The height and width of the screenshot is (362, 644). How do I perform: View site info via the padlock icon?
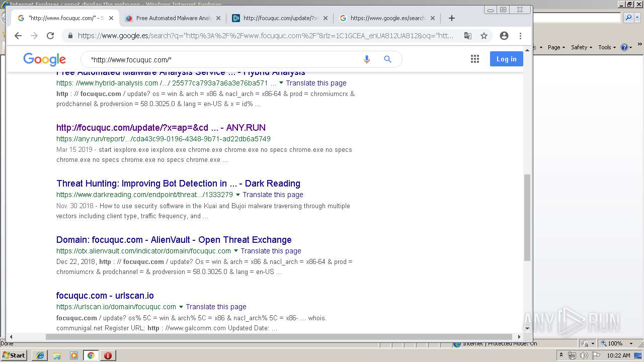[x=70, y=36]
